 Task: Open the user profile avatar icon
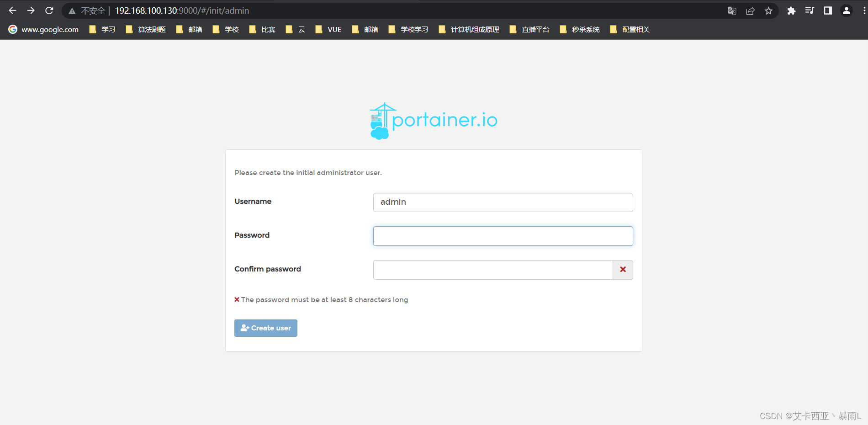click(x=846, y=11)
